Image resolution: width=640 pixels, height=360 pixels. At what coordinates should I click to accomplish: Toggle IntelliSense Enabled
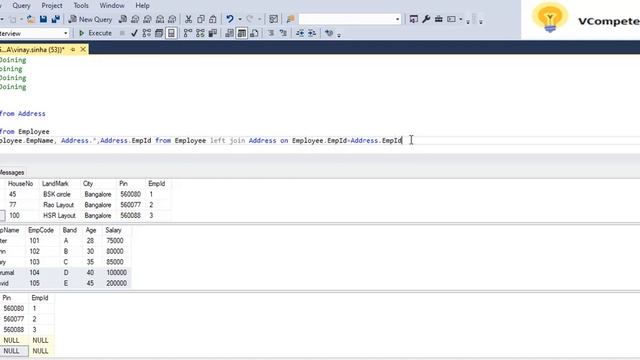pos(171,33)
